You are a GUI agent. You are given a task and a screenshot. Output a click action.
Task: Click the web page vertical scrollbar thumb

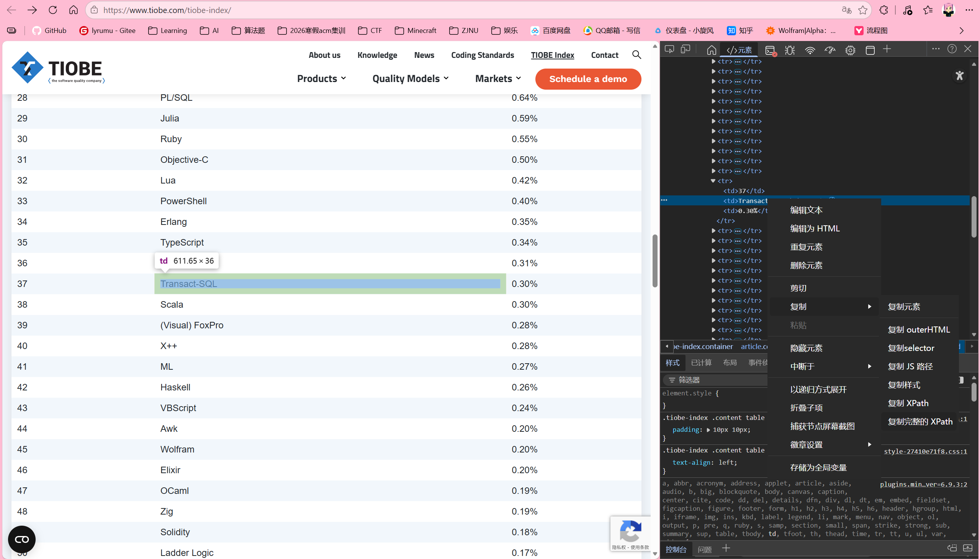[654, 261]
